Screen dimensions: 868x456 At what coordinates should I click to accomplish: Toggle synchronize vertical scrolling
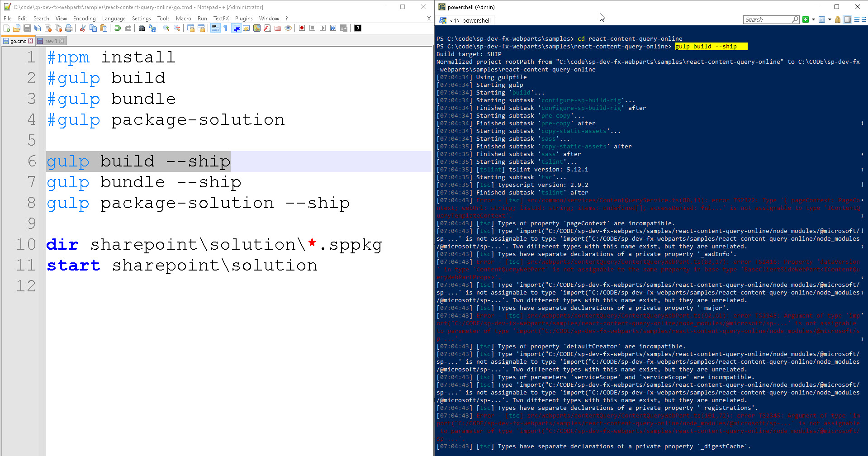tap(191, 28)
